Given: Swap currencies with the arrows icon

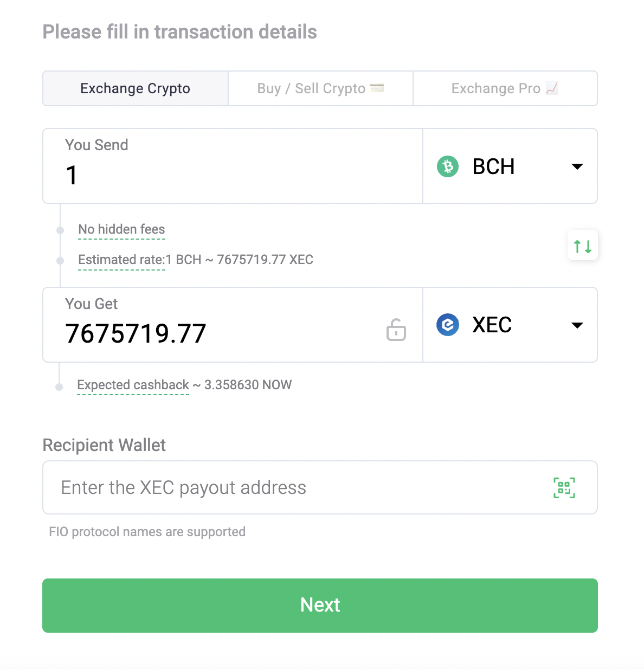Looking at the screenshot, I should [x=583, y=246].
